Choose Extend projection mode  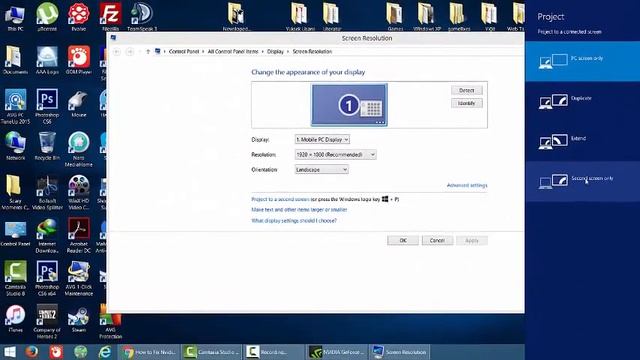(582, 141)
